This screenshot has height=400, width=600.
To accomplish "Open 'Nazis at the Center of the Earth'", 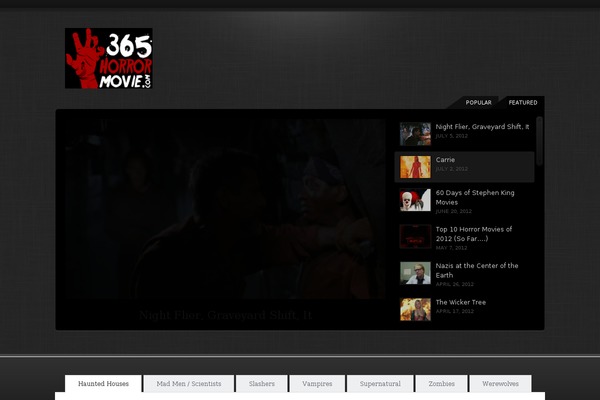I will click(x=477, y=270).
